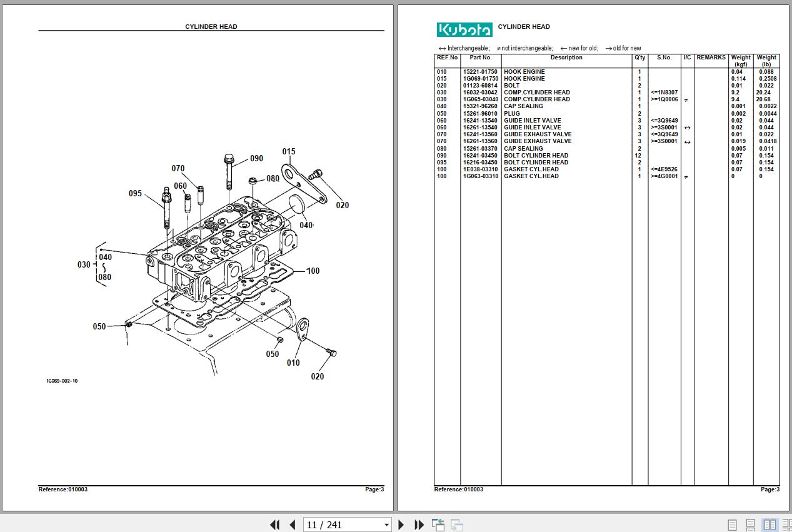
Task: Click the BOLT description in row 020
Action: click(x=512, y=86)
